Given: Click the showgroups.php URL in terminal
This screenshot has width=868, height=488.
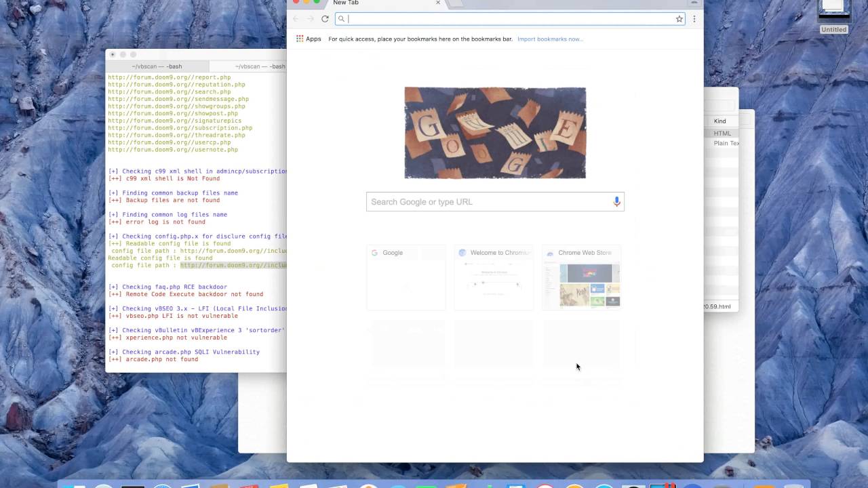Looking at the screenshot, I should point(176,106).
